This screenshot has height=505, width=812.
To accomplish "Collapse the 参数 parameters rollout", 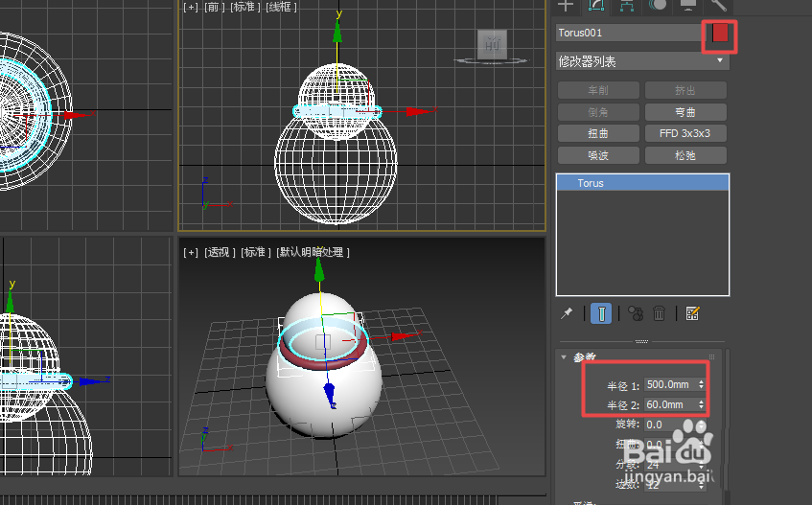I will (x=564, y=357).
